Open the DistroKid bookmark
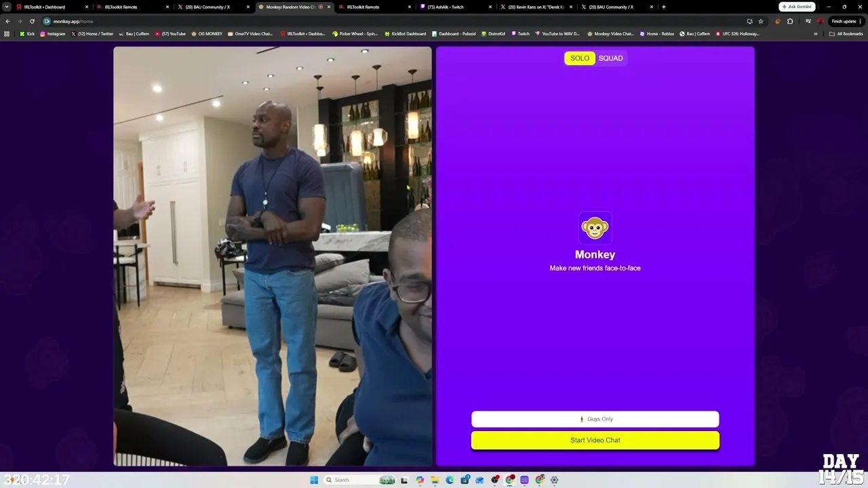 [x=493, y=34]
